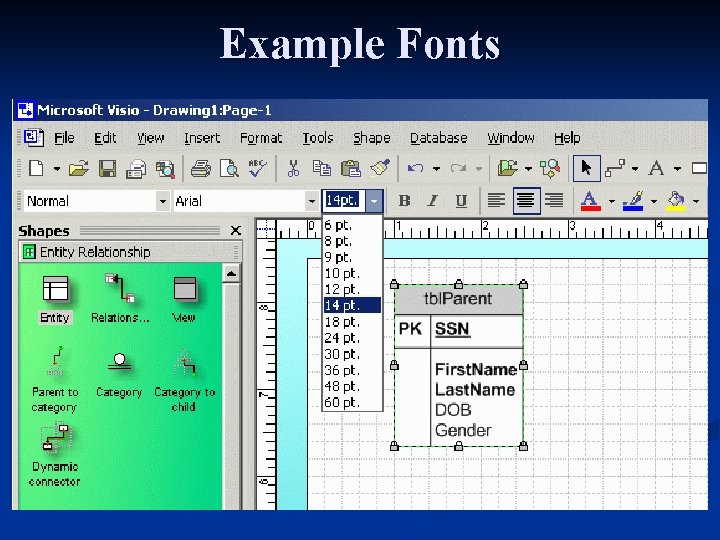Choose 18 pt. font size
Viewport: 720px width, 540px height.
coord(352,321)
